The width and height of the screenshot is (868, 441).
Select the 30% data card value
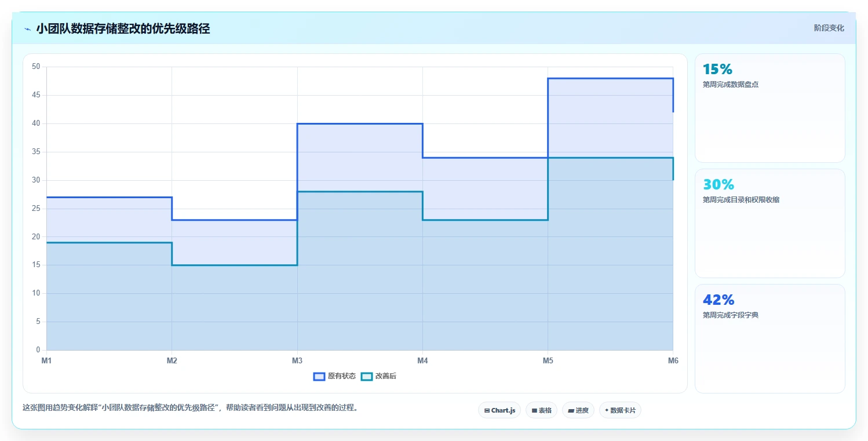click(719, 184)
